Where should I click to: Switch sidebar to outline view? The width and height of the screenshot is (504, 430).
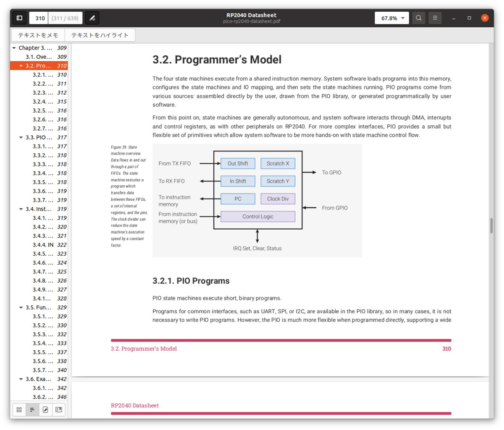pyautogui.click(x=32, y=409)
